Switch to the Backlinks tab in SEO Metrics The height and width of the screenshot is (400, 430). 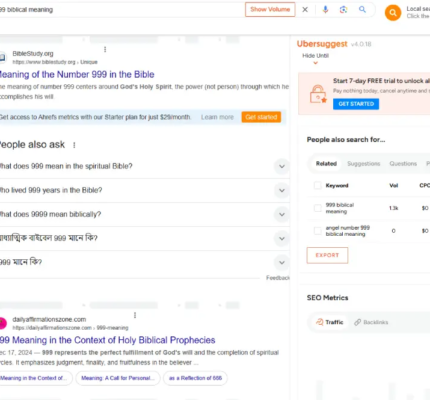pos(371,322)
